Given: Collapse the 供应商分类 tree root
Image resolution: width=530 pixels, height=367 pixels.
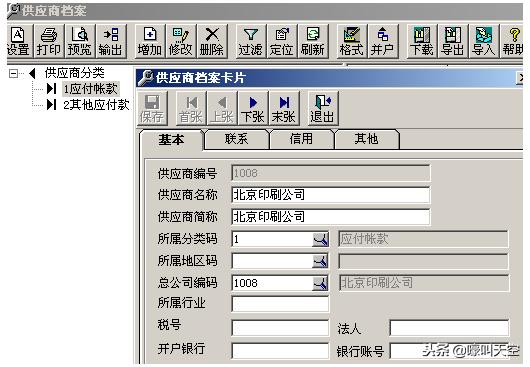Looking at the screenshot, I should point(14,73).
